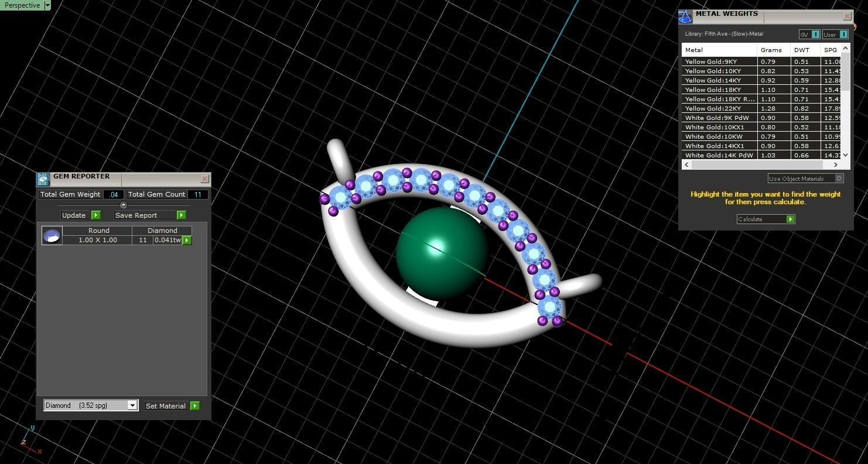The width and height of the screenshot is (868, 464).
Task: Toggle the User library switch
Action: coord(835,35)
